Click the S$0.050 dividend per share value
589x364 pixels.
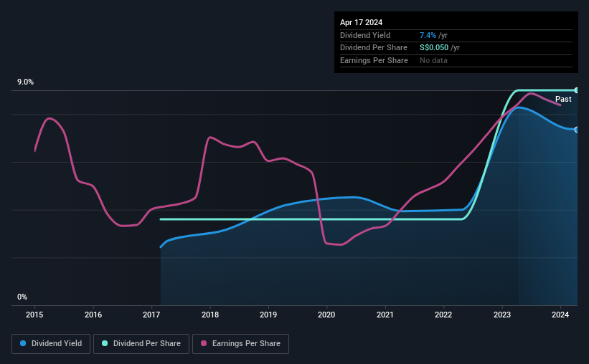434,48
